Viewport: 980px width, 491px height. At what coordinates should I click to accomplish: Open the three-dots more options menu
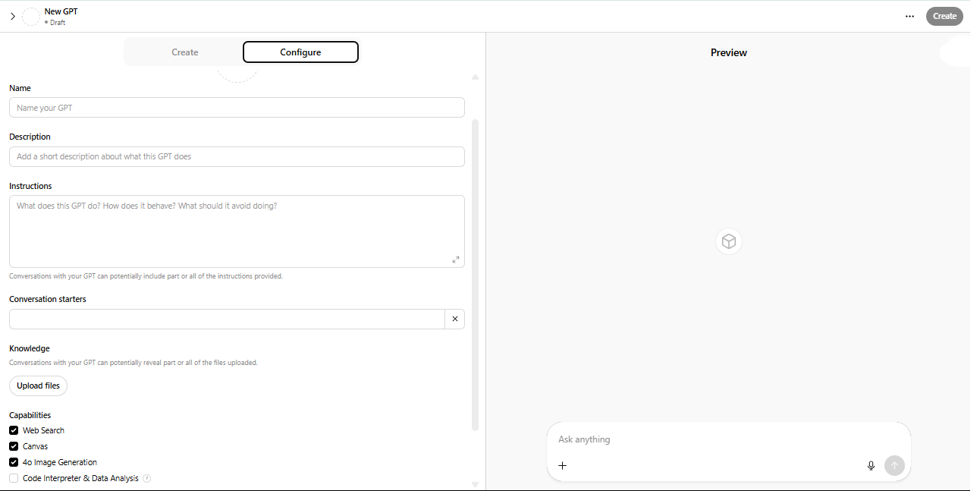click(x=909, y=16)
